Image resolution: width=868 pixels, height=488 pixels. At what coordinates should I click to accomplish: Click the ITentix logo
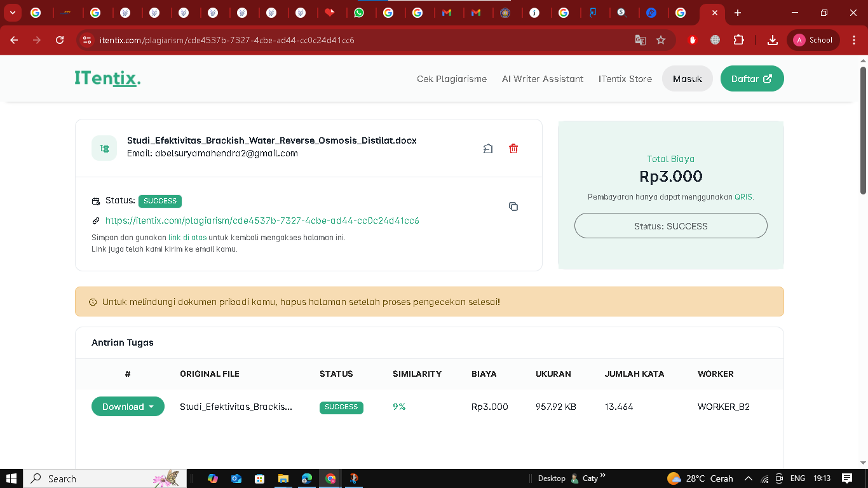(x=107, y=79)
